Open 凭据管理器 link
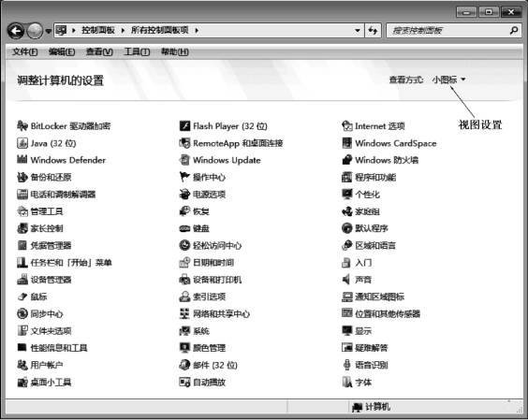 pyautogui.click(x=51, y=245)
